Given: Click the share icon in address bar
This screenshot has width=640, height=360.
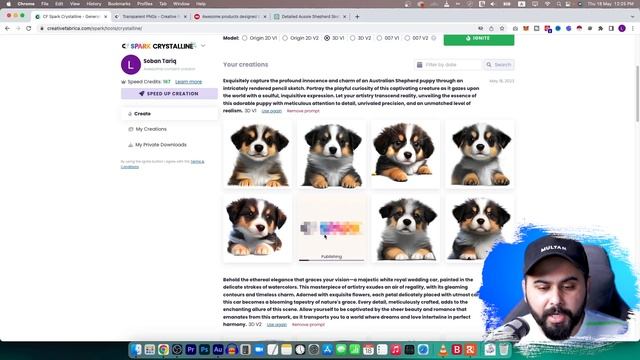Looking at the screenshot, I should pyautogui.click(x=491, y=29).
